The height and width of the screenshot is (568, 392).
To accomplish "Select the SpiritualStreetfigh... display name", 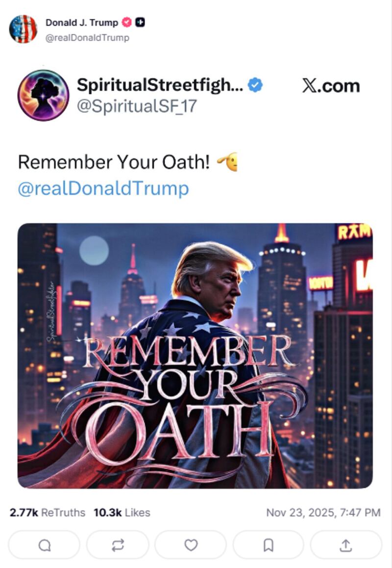I will click(x=161, y=84).
